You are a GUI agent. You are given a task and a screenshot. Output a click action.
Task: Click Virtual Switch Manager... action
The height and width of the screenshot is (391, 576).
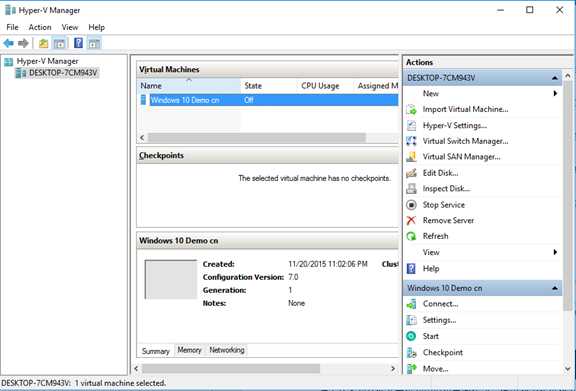[465, 141]
